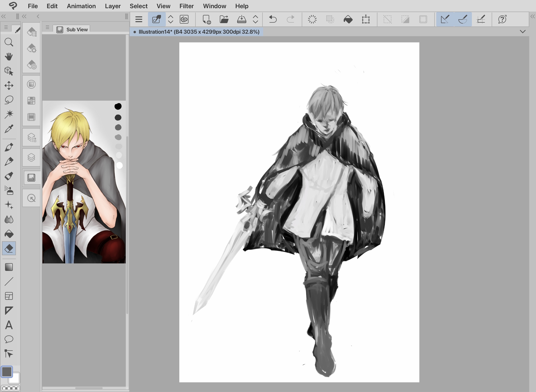
Task: Open Clip Studio support help icon
Action: pos(502,19)
